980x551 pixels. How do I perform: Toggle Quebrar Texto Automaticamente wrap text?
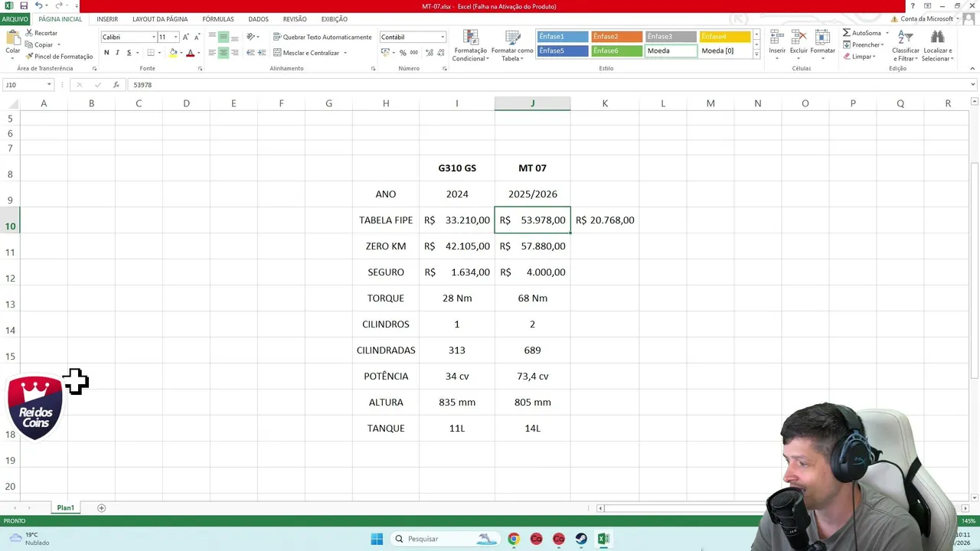322,37
